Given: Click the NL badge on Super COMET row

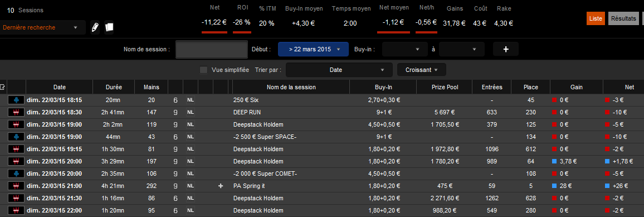Looking at the screenshot, I should (191, 174).
